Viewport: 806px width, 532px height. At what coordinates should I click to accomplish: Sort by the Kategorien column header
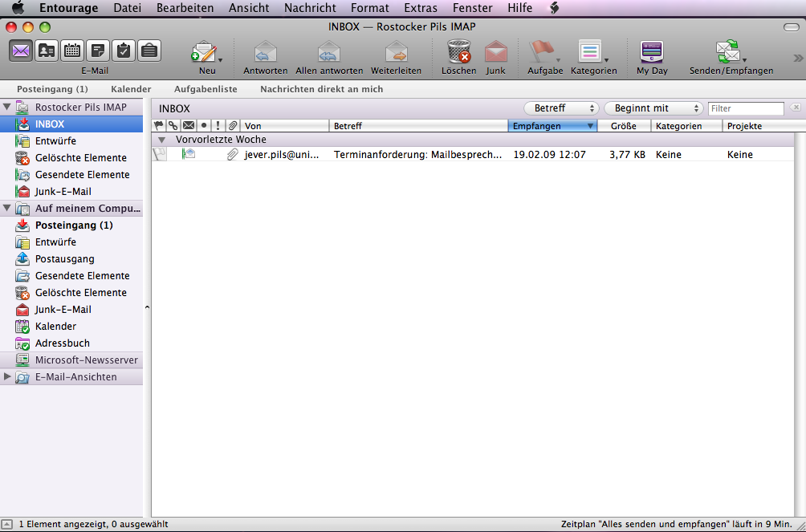click(686, 126)
